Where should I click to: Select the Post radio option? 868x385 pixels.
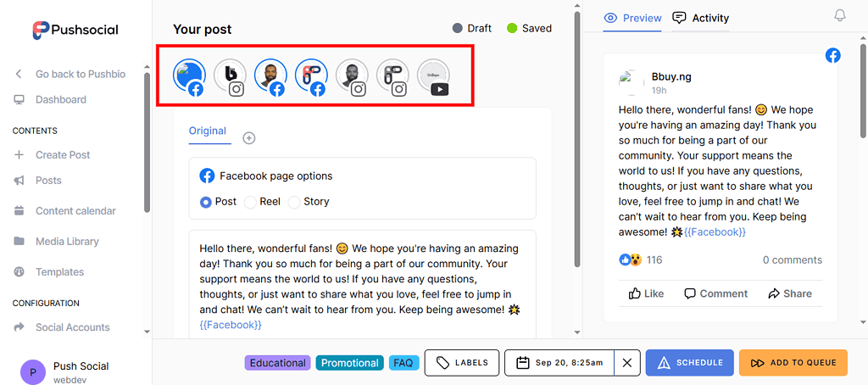(206, 202)
